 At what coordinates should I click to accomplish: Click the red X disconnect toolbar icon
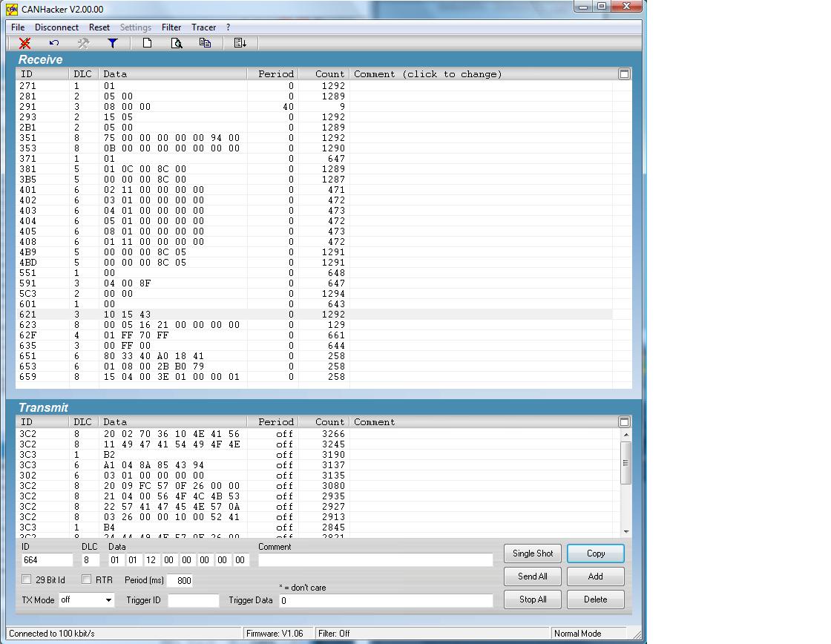pos(24,44)
